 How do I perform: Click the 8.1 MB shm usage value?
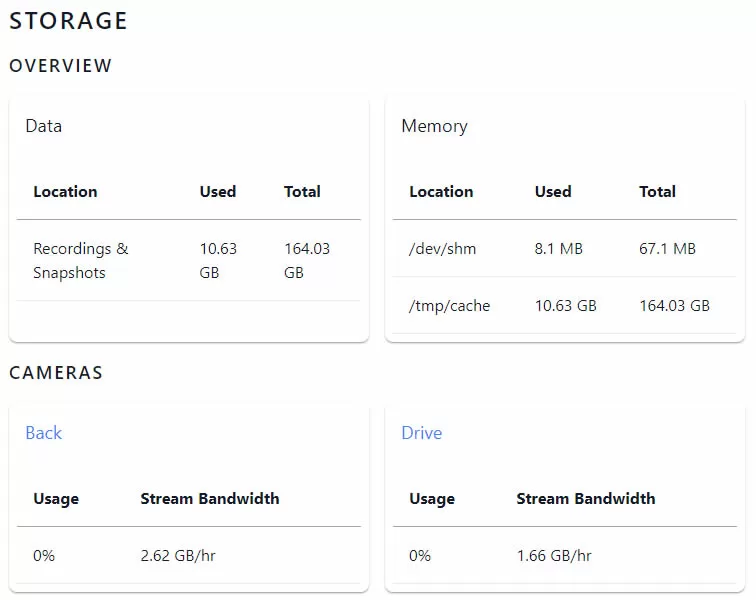558,248
